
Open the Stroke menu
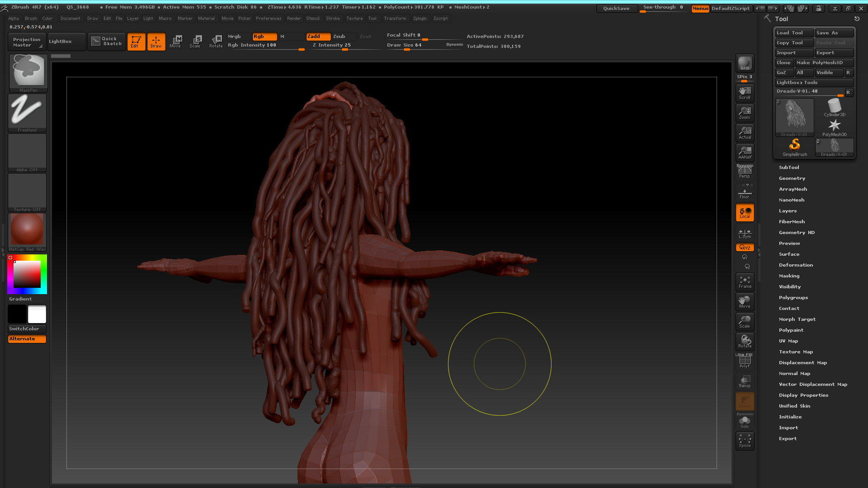(333, 19)
